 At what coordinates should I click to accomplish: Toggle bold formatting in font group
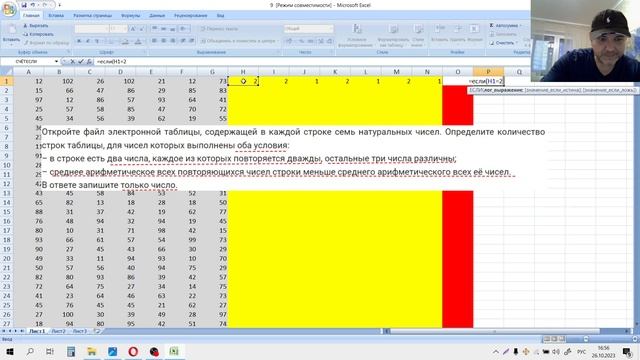tap(79, 41)
